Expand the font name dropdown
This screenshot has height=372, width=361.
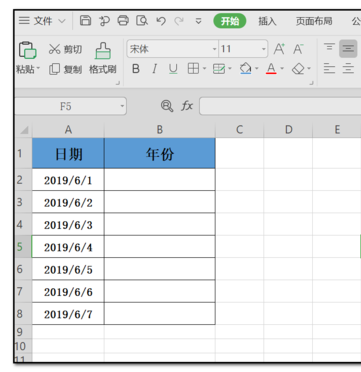click(x=214, y=49)
